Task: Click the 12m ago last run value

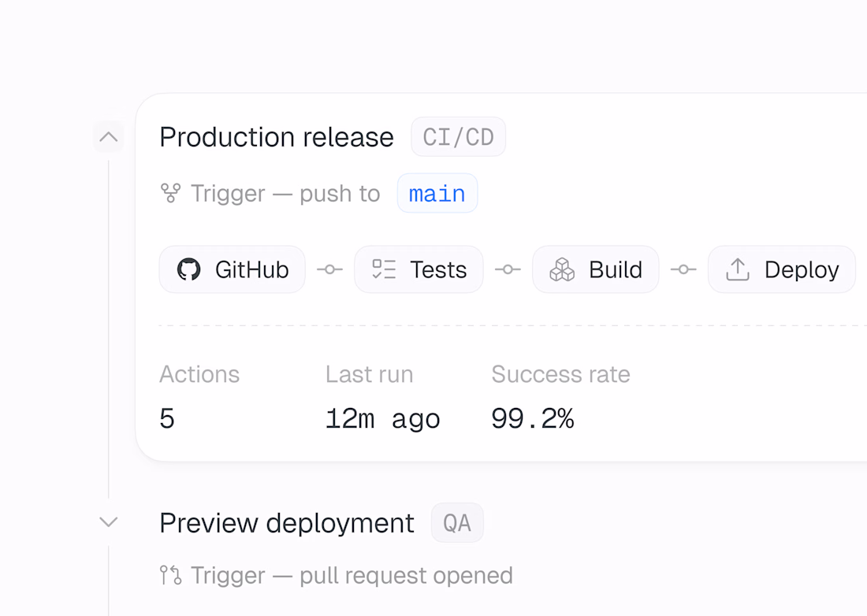Action: [382, 419]
